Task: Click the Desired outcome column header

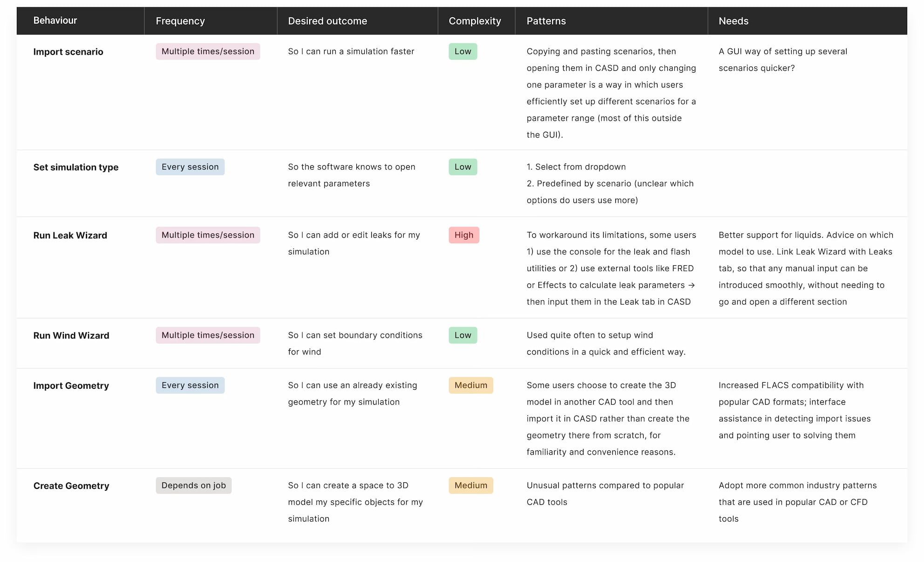Action: coord(327,21)
